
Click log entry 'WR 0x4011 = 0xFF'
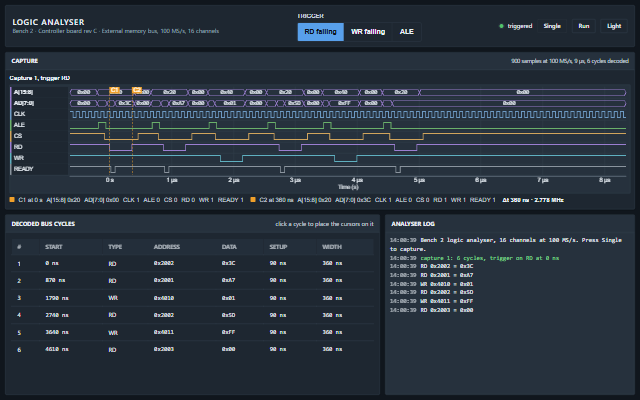(447, 301)
